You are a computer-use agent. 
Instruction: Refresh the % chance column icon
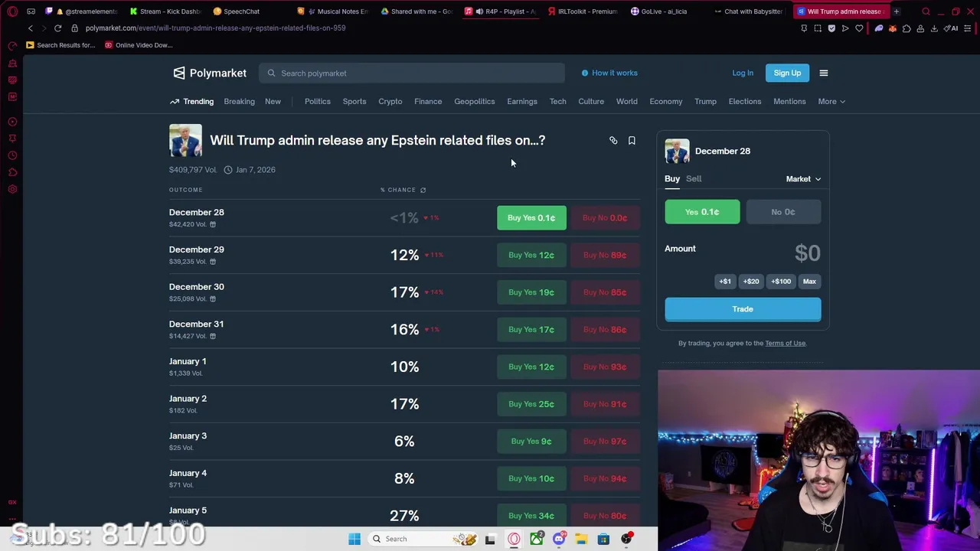[x=423, y=190]
